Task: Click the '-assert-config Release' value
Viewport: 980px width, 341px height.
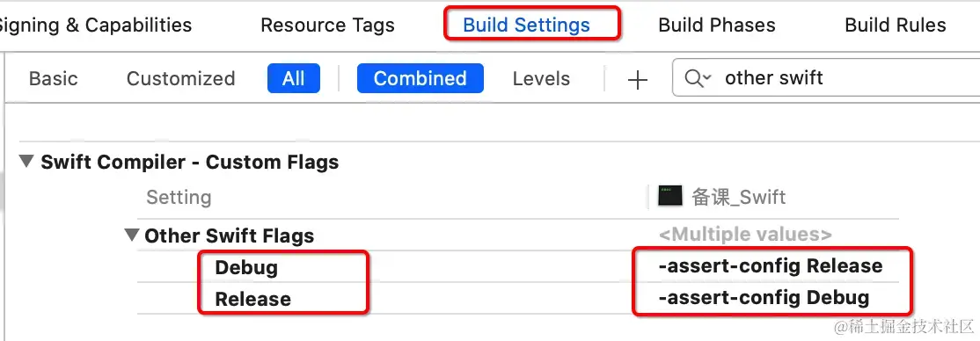Action: pos(770,266)
